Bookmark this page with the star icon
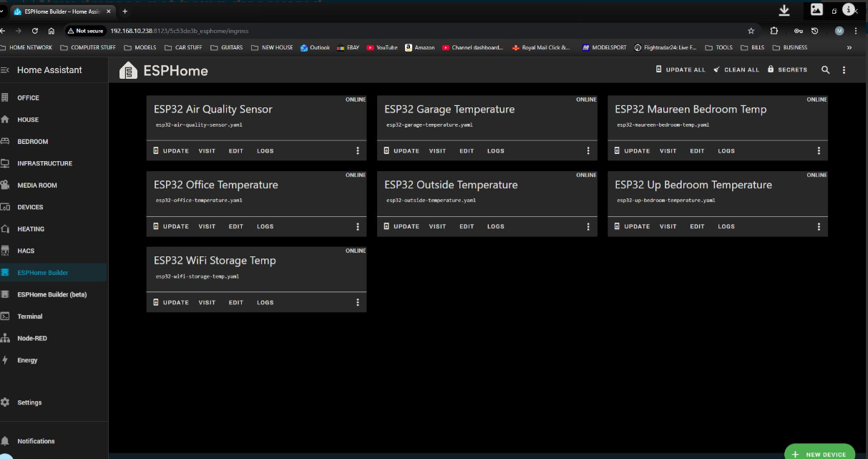 tap(751, 31)
